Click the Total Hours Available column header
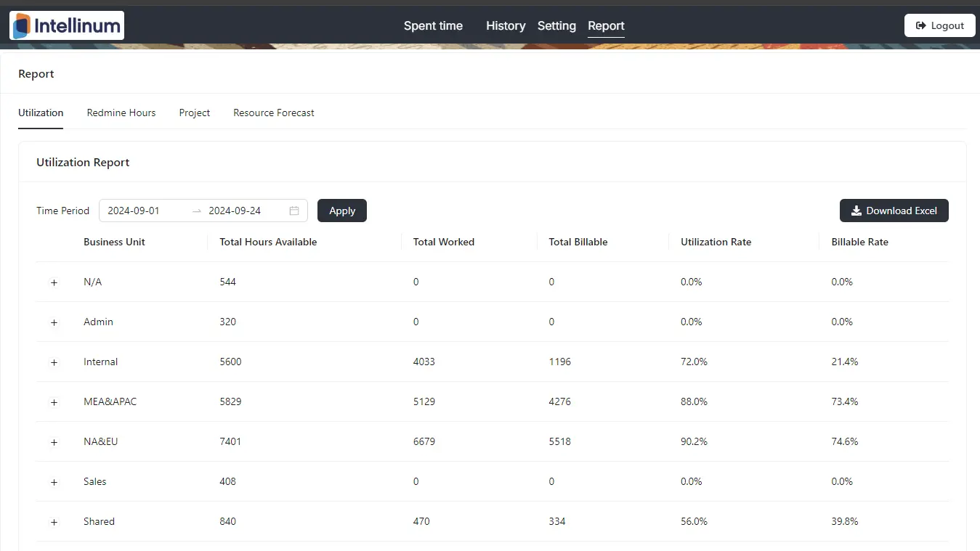This screenshot has height=551, width=980. pos(268,242)
